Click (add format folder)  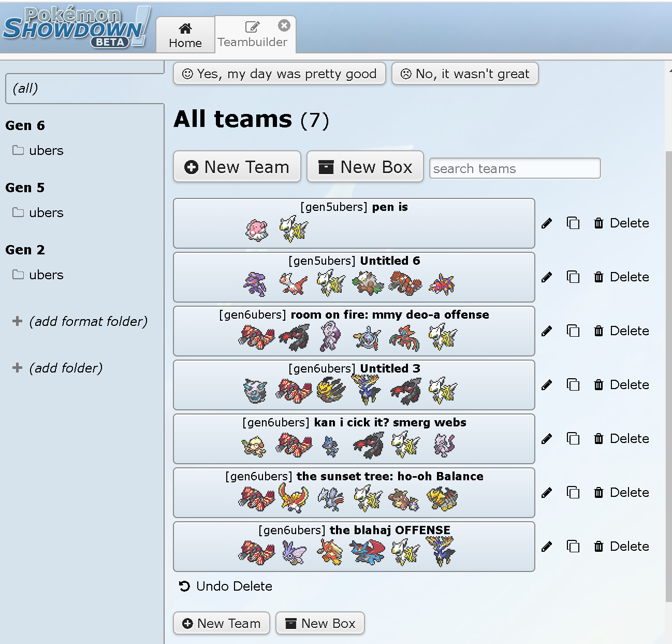click(x=80, y=321)
